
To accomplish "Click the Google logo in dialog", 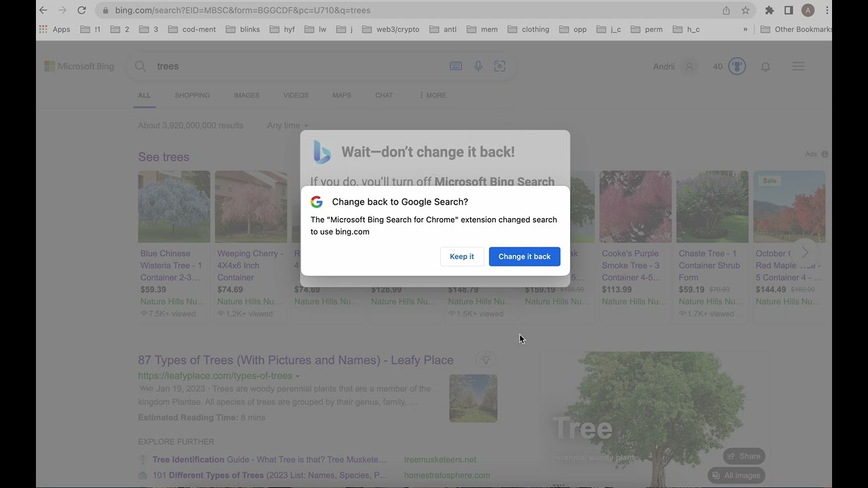I will click(x=317, y=202).
